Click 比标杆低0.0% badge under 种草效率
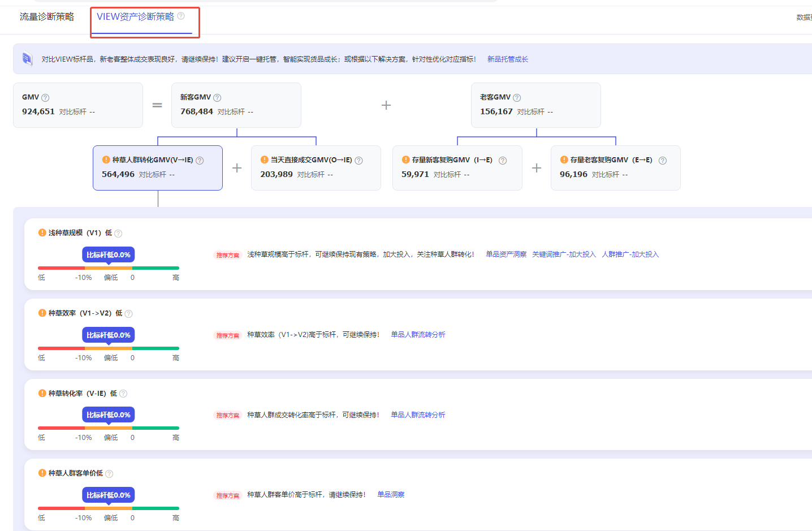The width and height of the screenshot is (812, 531). (108, 335)
